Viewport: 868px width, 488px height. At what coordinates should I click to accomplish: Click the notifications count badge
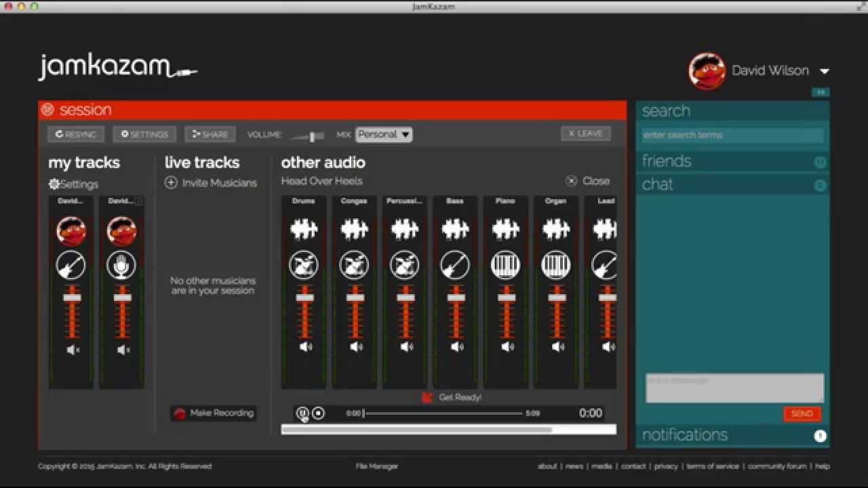click(x=820, y=436)
